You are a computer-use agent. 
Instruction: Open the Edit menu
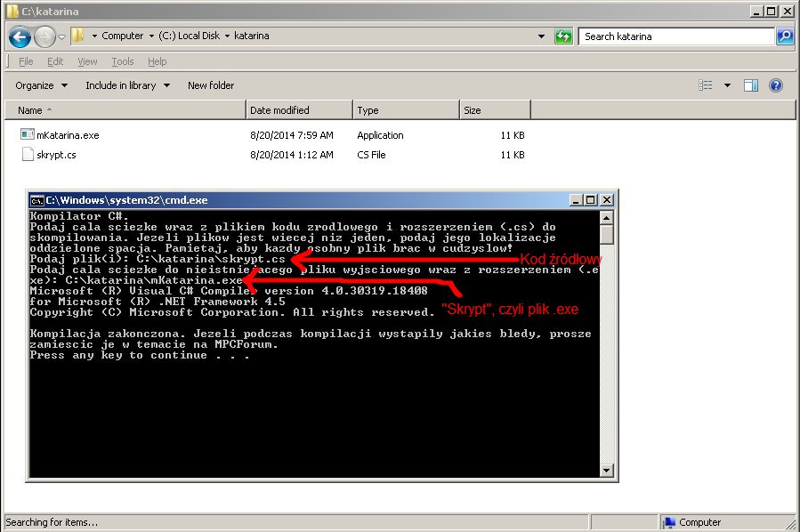click(x=55, y=61)
